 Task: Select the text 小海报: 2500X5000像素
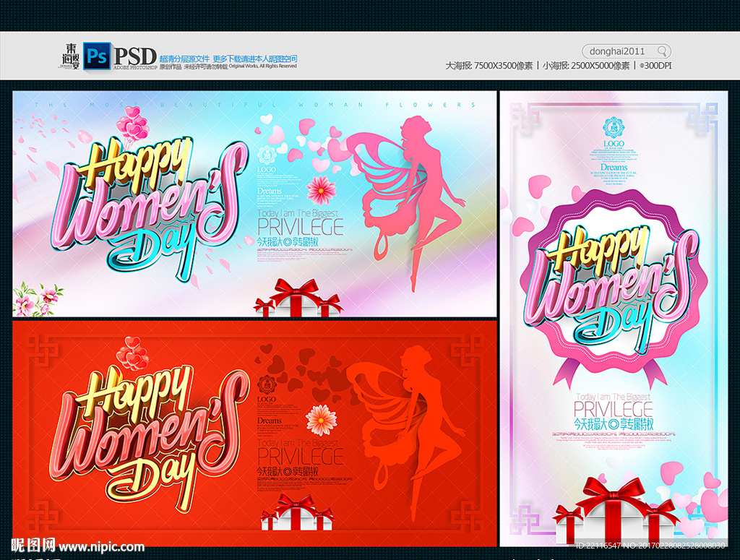tap(585, 66)
